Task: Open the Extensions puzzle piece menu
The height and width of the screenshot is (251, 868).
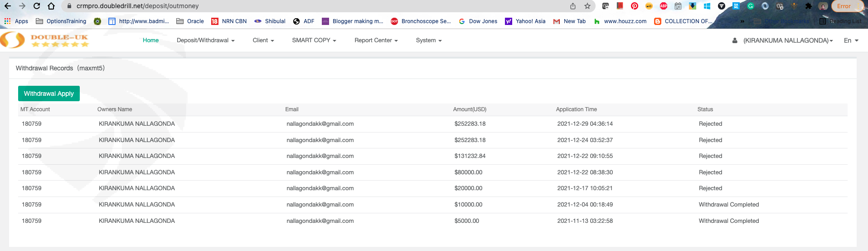Action: click(809, 6)
